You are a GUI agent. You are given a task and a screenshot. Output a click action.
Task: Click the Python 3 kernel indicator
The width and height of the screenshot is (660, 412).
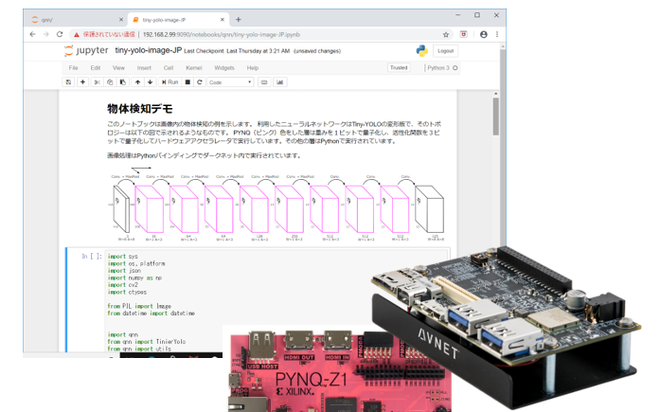[x=438, y=68]
